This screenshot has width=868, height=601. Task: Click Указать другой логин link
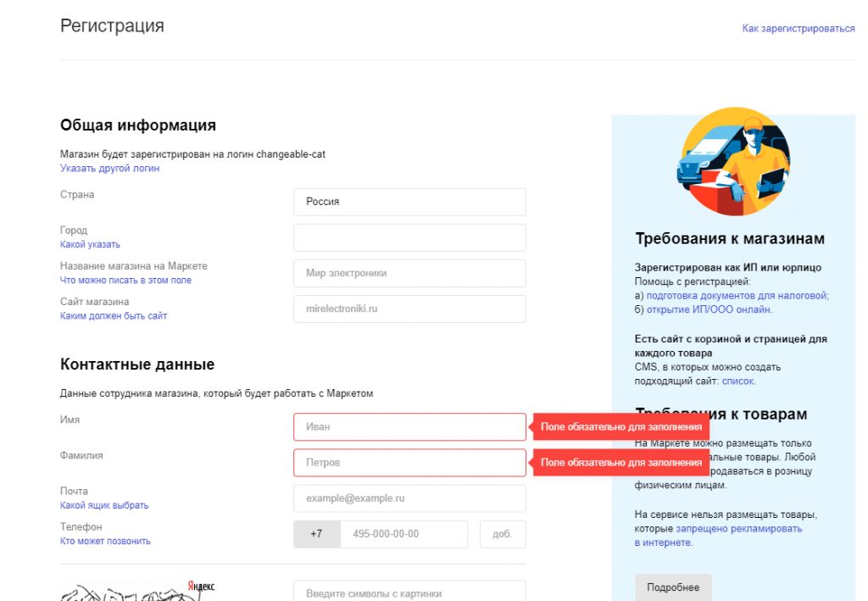pyautogui.click(x=109, y=168)
